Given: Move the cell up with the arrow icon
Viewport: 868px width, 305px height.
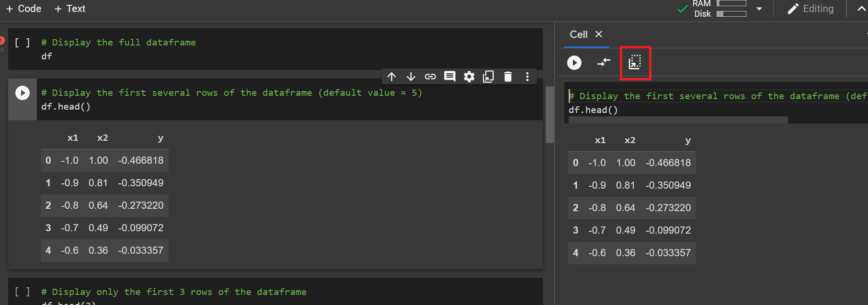Looking at the screenshot, I should [391, 77].
